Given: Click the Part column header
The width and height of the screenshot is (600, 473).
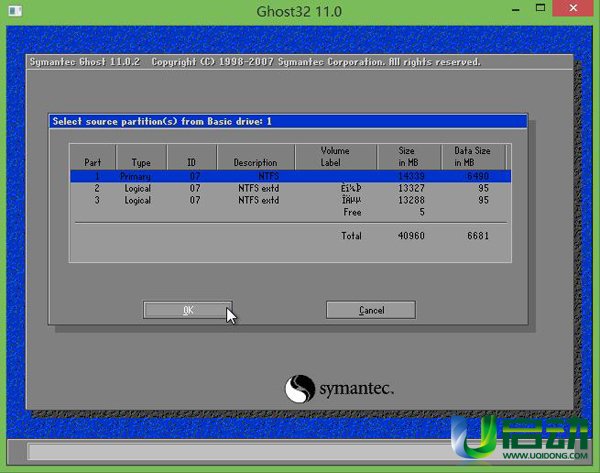Looking at the screenshot, I should click(x=93, y=157).
